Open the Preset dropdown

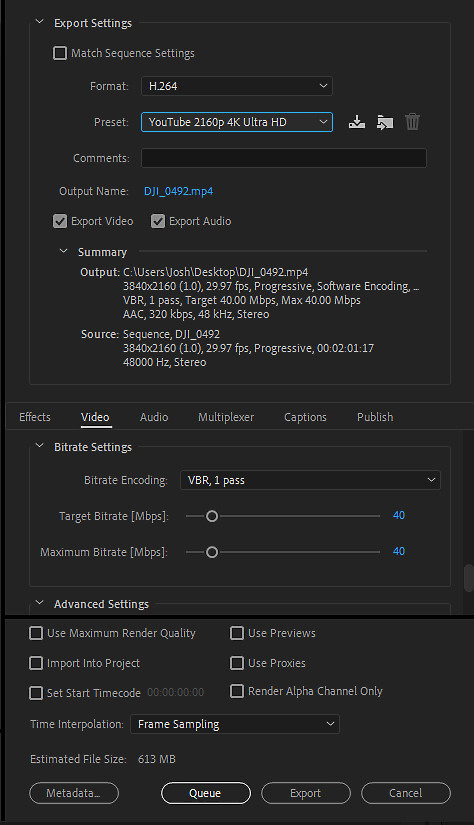(x=237, y=122)
